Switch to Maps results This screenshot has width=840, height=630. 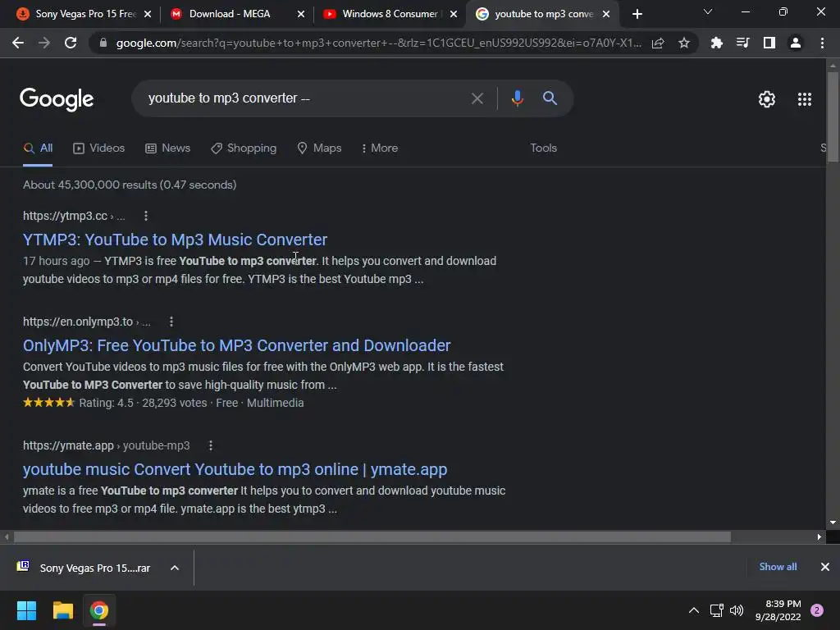319,148
